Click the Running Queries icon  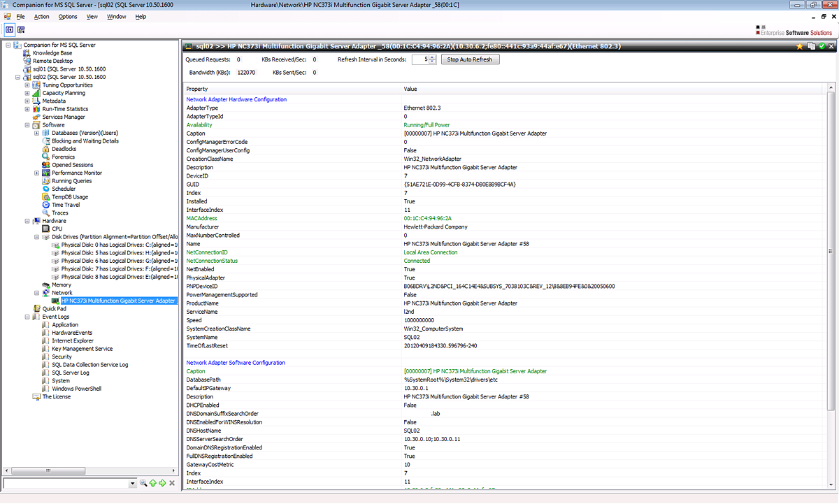(46, 181)
